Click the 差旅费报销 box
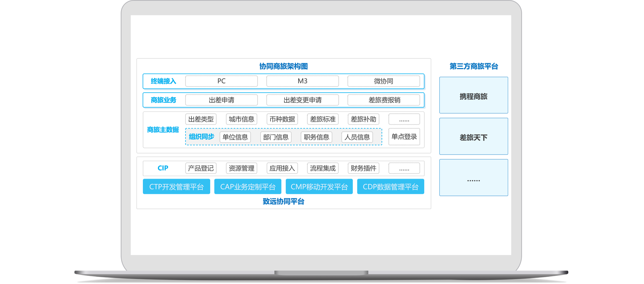The height and width of the screenshot is (284, 644). [384, 100]
